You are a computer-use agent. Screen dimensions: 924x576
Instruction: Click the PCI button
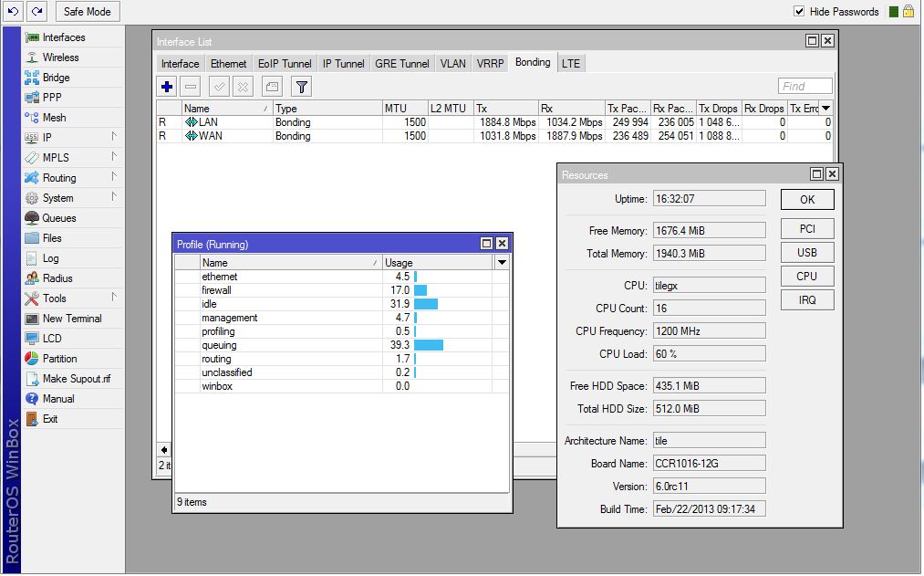coord(807,229)
